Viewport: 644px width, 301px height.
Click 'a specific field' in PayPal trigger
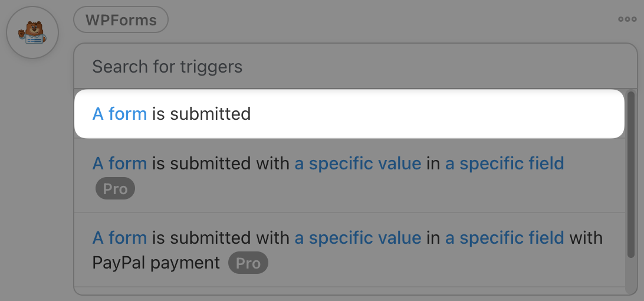point(504,238)
